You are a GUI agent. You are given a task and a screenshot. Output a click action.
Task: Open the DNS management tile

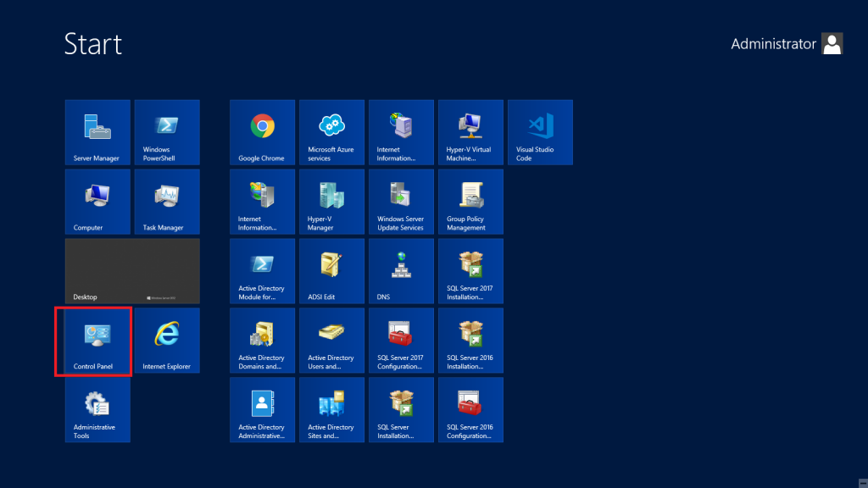click(401, 271)
